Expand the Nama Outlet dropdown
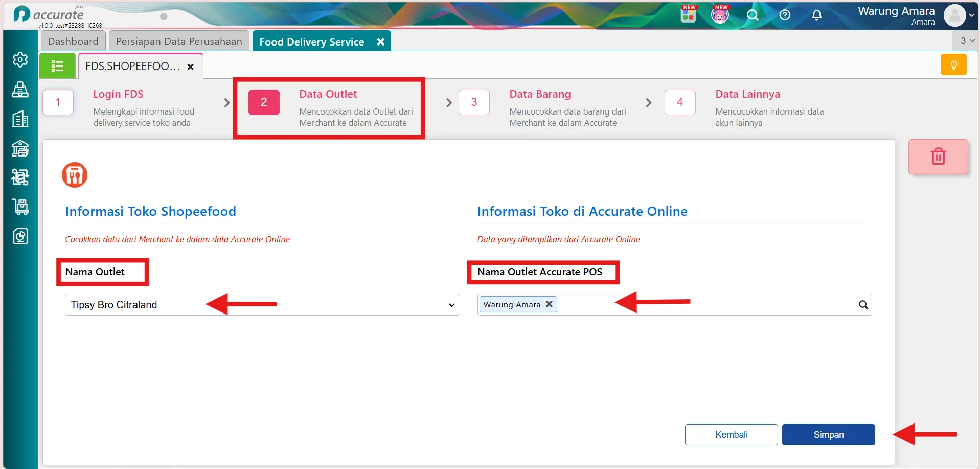The image size is (980, 469). click(x=262, y=305)
